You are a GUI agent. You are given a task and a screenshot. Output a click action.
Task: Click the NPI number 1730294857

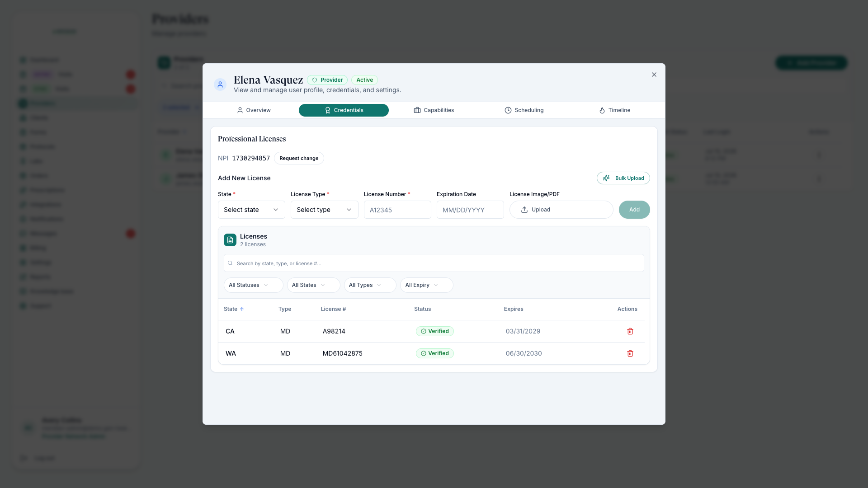pos(251,158)
